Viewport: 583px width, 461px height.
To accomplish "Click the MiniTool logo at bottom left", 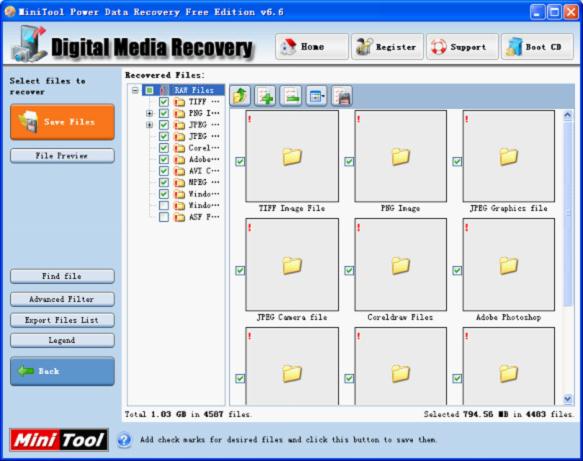I will [x=59, y=440].
